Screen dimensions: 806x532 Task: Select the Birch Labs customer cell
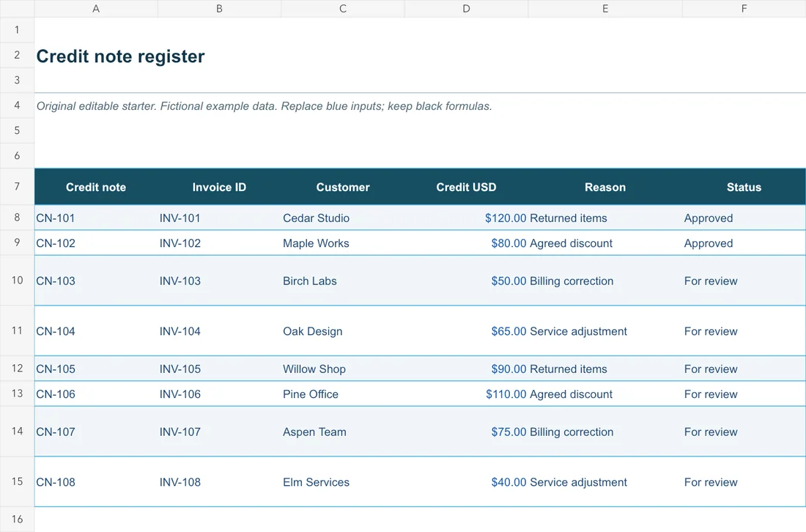click(343, 281)
